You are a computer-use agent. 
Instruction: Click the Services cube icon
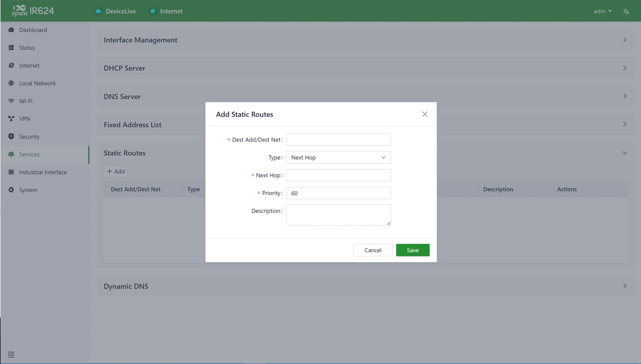(x=11, y=154)
